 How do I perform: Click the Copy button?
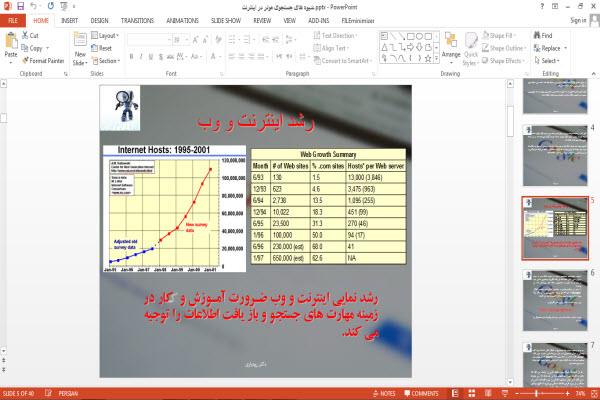click(32, 48)
